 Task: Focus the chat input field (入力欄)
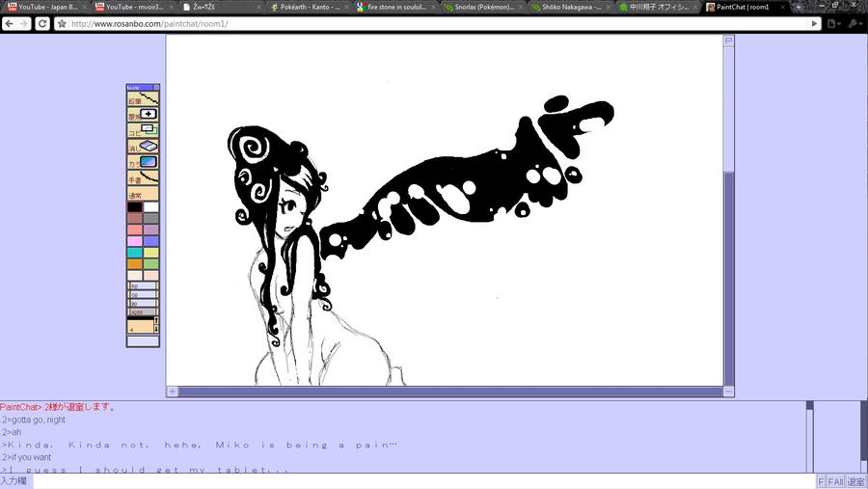[424, 481]
